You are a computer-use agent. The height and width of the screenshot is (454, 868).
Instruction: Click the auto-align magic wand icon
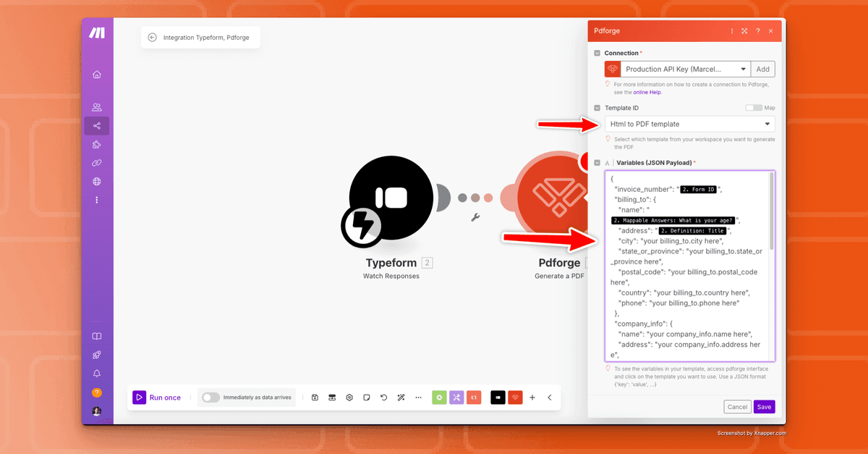[x=401, y=398]
